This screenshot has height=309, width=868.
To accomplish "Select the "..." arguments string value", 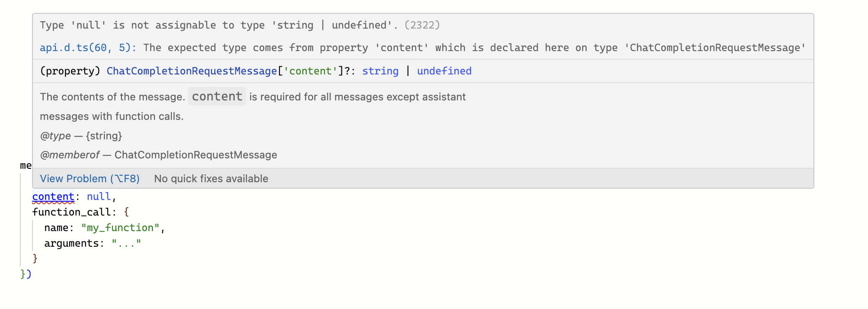I will [x=127, y=243].
